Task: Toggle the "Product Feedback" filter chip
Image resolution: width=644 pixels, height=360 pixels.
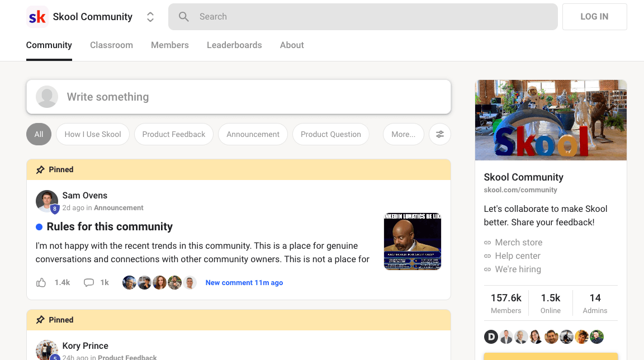Action: 173,134
